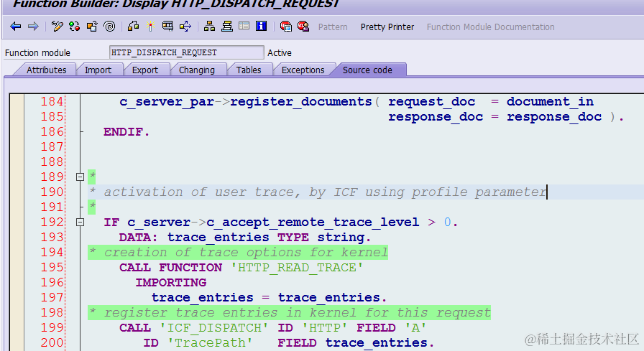644x351 pixels.
Task: Click 'HTTP_READ_TRACE' function name string
Action: point(297,267)
